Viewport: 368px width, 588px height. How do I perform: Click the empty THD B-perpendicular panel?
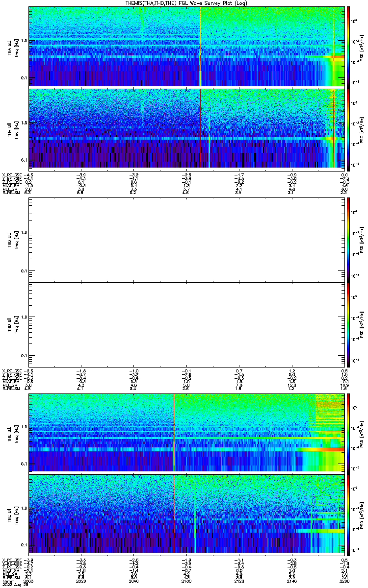(186, 239)
